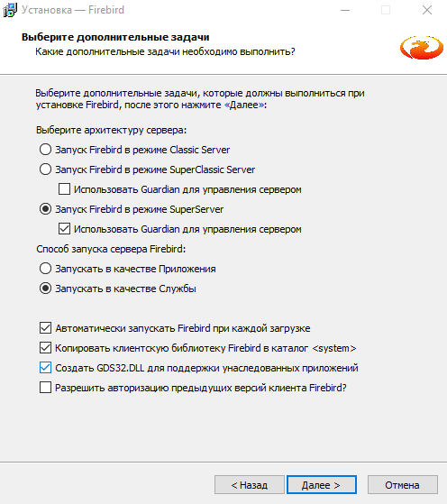Choose run as Приложения option
The height and width of the screenshot is (504, 447).
point(45,269)
